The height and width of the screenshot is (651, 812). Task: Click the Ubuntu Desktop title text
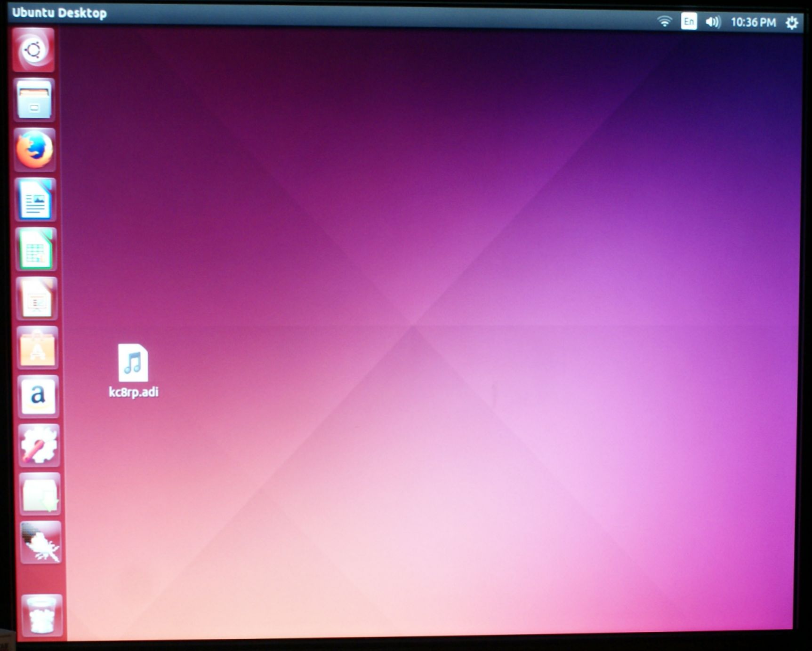[59, 13]
